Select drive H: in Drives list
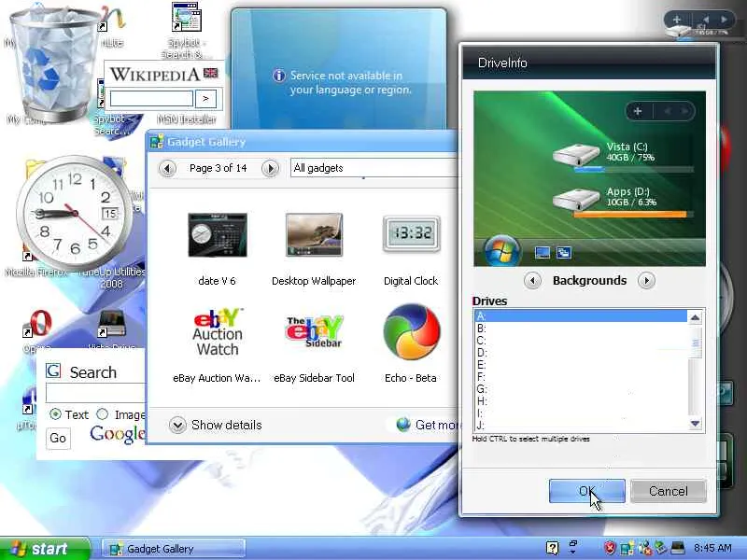 click(581, 401)
